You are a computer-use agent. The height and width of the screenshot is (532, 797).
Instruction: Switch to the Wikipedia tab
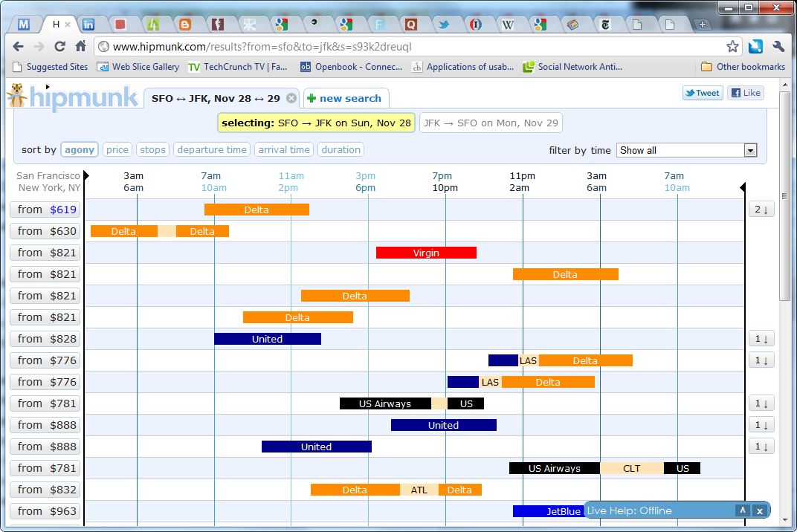point(508,25)
